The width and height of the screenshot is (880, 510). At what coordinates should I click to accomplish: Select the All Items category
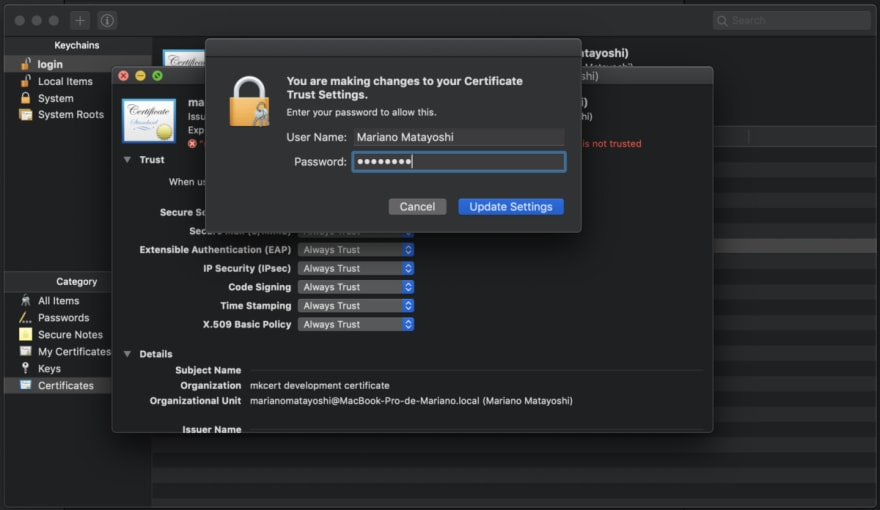58,301
